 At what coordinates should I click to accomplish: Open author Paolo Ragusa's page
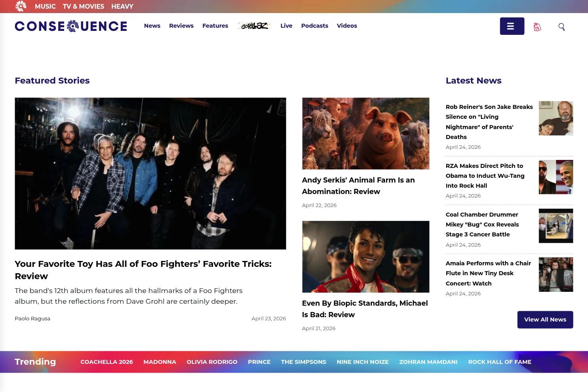32,318
